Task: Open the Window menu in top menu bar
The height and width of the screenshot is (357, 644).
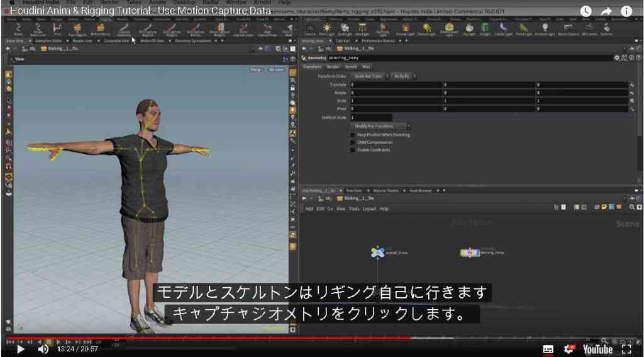Action: coord(236,3)
